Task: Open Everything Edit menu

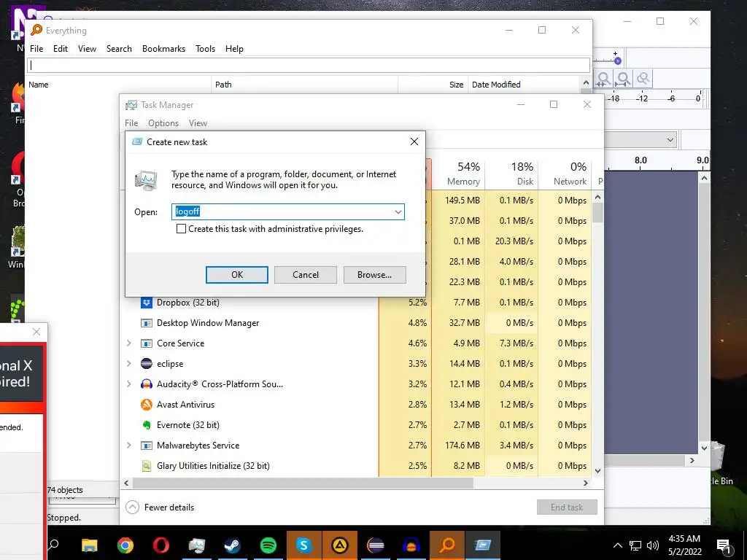Action: 61,49
